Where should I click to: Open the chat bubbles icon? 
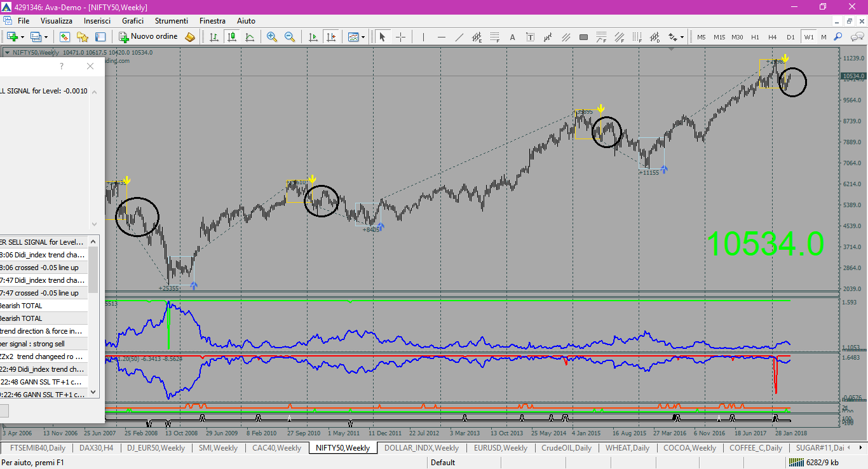(x=856, y=37)
